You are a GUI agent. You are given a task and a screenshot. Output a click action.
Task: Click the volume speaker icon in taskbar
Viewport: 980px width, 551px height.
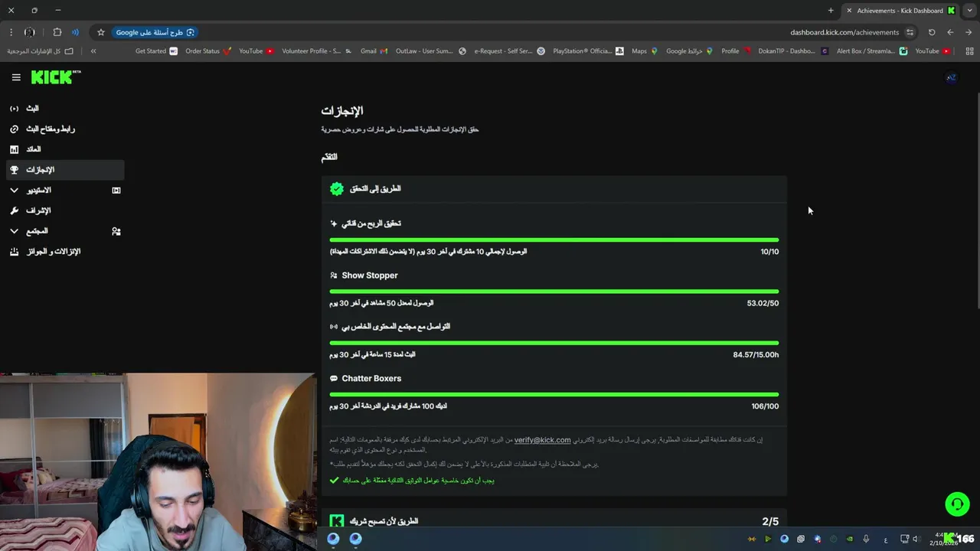pyautogui.click(x=915, y=539)
